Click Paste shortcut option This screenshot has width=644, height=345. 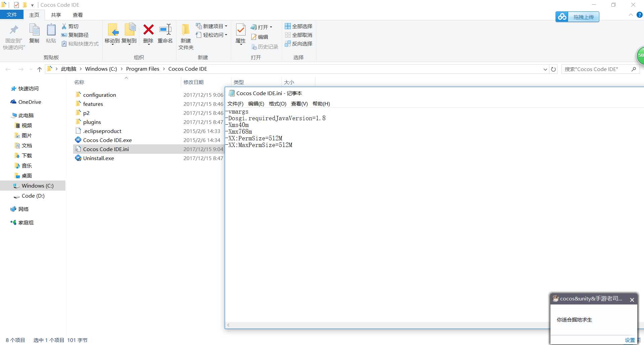click(x=80, y=44)
